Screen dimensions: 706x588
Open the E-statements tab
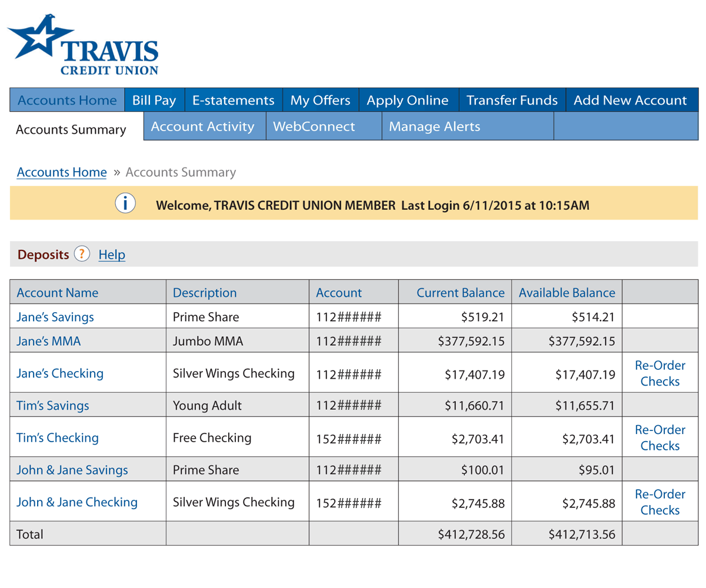click(x=233, y=101)
